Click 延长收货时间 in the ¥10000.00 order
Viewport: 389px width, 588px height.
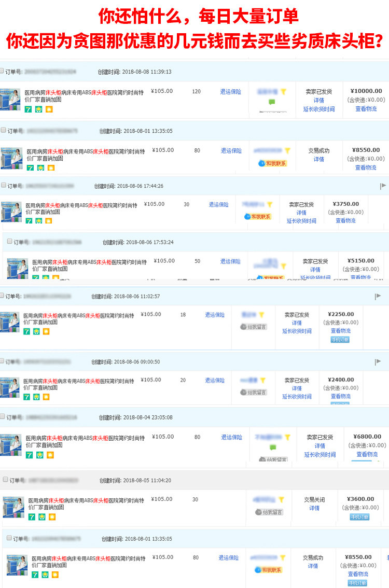319,109
